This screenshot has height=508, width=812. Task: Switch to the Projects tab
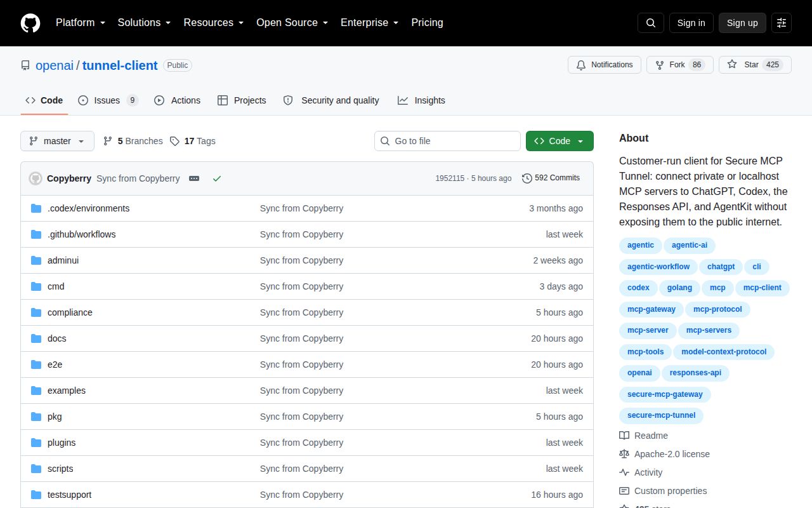tap(242, 100)
